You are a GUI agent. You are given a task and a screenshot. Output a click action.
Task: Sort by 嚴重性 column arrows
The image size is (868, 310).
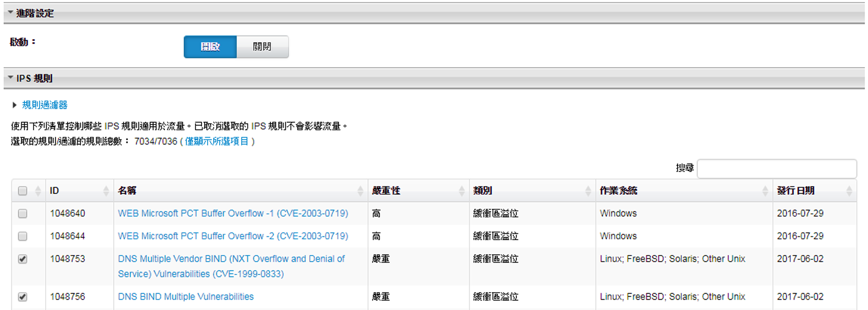point(461,191)
